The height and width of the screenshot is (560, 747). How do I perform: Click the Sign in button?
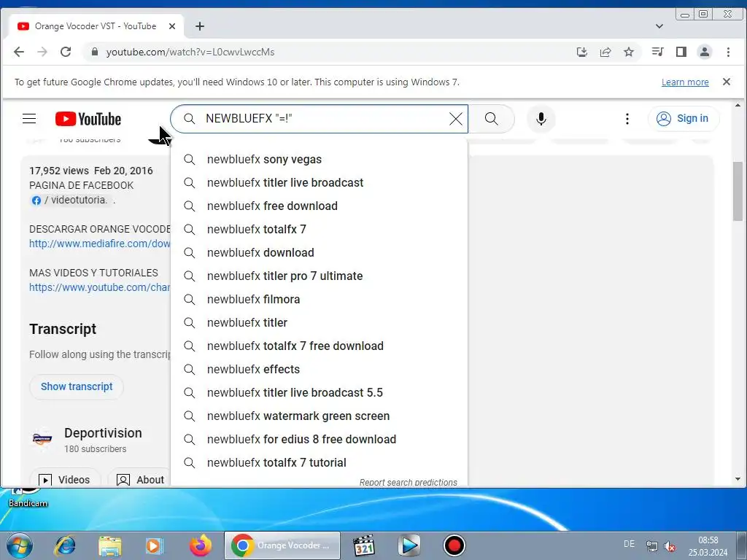tap(683, 119)
